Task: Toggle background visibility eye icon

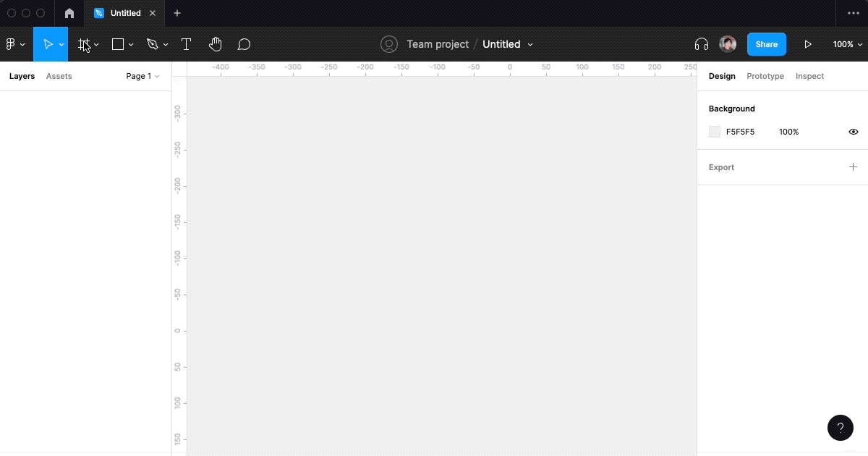Action: coord(854,132)
